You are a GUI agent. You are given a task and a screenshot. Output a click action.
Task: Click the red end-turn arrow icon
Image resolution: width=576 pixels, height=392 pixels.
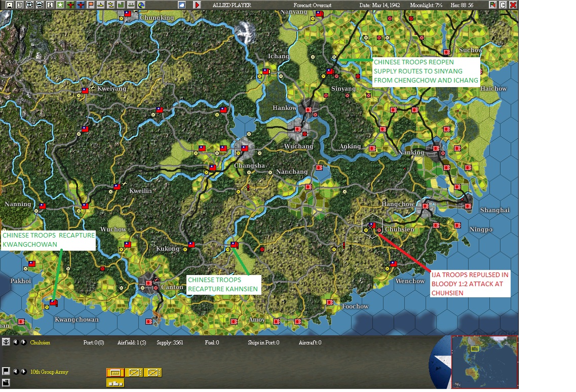197,5
